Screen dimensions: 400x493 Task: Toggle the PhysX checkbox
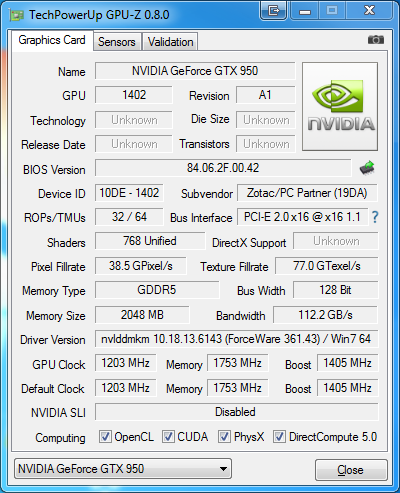[x=224, y=436]
